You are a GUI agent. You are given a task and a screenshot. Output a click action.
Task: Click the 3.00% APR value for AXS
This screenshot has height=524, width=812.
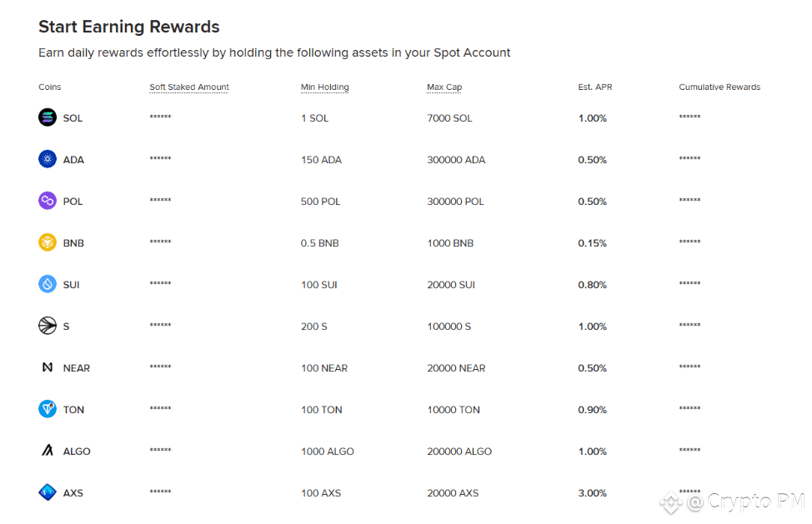point(592,493)
